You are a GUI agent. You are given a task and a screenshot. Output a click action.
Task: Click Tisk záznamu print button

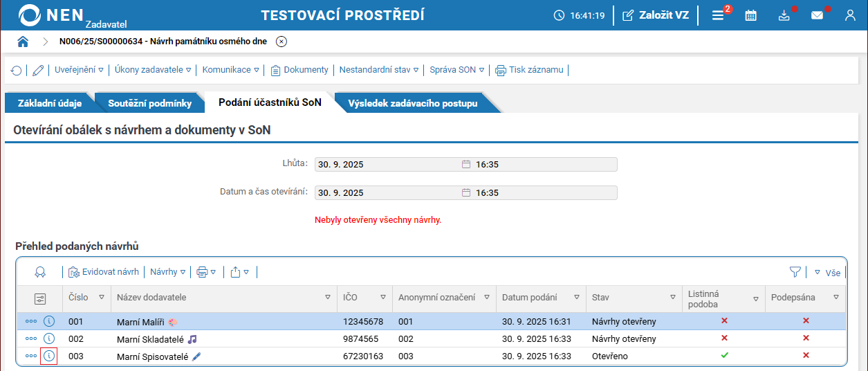tap(530, 70)
